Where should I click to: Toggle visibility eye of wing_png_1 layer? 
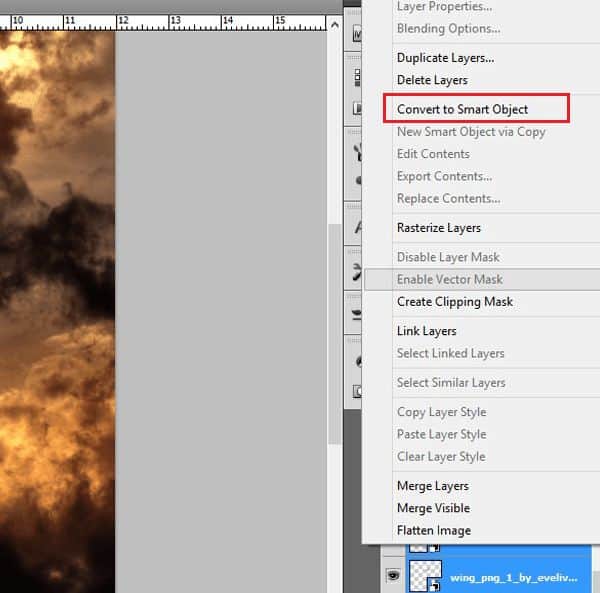tap(392, 576)
